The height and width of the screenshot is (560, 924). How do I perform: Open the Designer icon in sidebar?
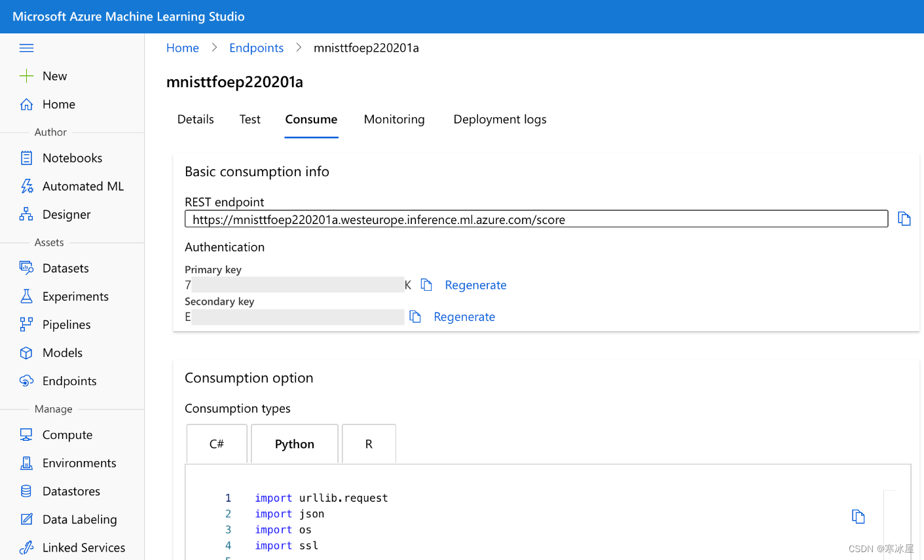[x=26, y=214]
